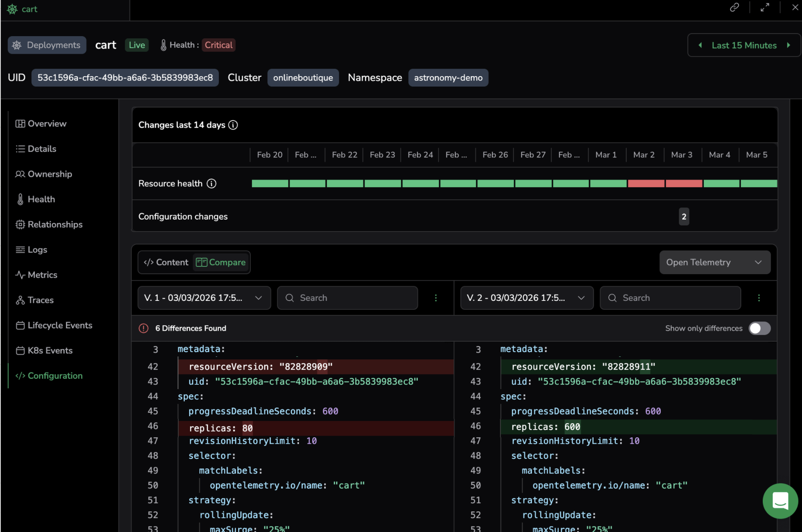Open the right pane three-dot options menu
Screen dimensions: 802x532
point(759,298)
